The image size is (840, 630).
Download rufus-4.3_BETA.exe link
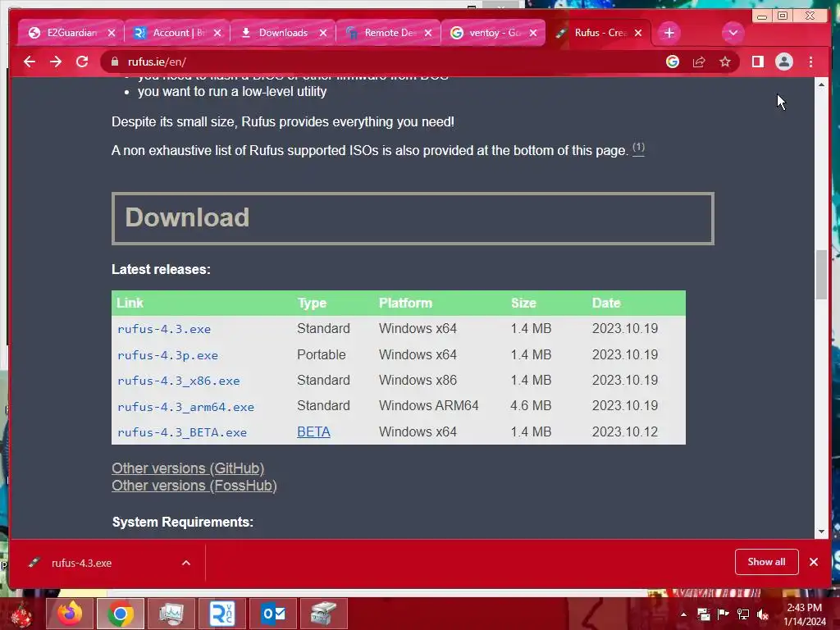[x=182, y=432]
